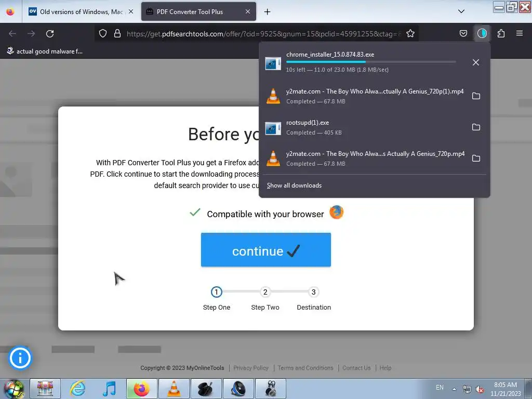Open the Extensions puzzle icon

pos(501,33)
